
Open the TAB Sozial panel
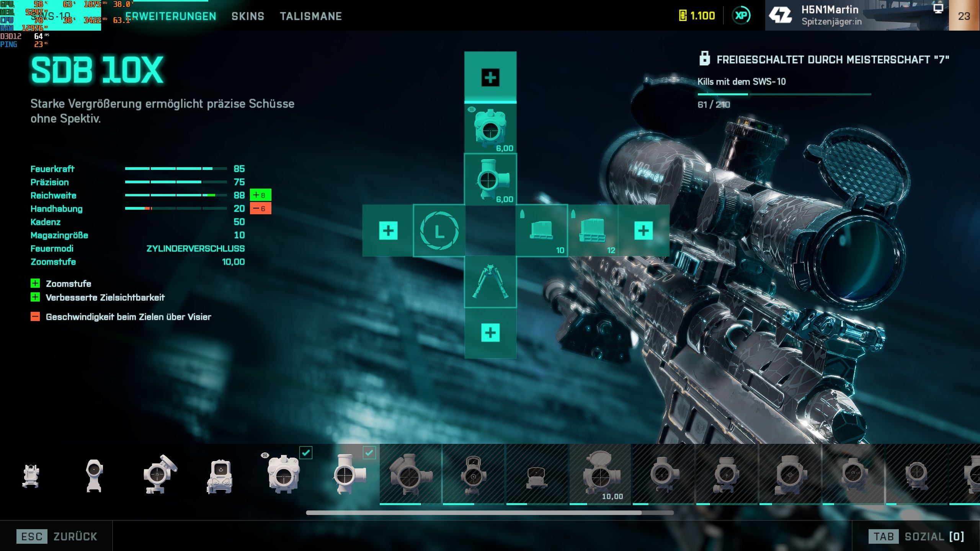916,536
